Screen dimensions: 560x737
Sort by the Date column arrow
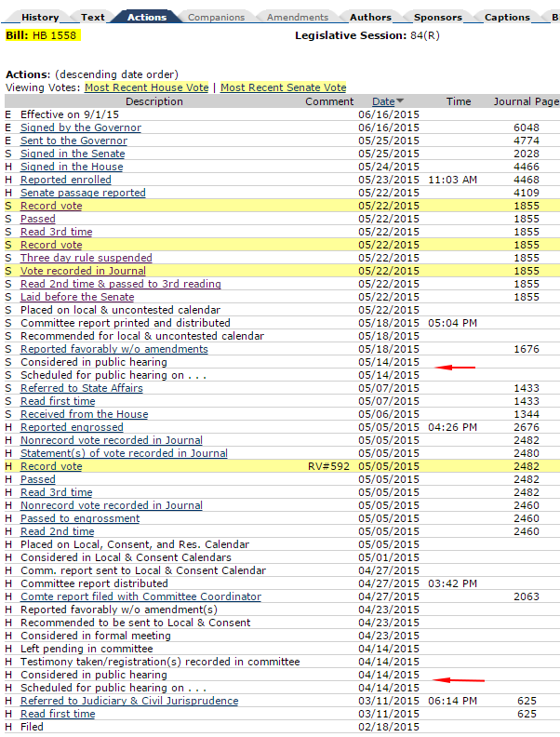(x=400, y=101)
